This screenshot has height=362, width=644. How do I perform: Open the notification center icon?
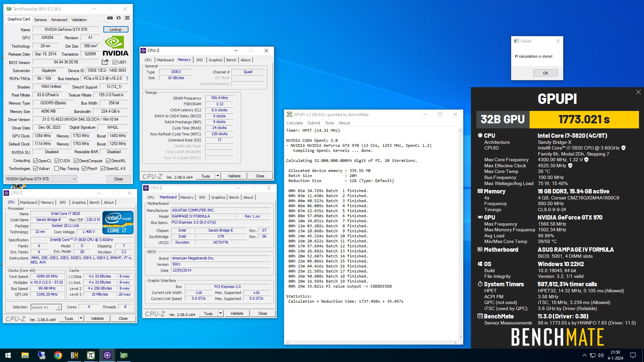pyautogui.click(x=633, y=355)
